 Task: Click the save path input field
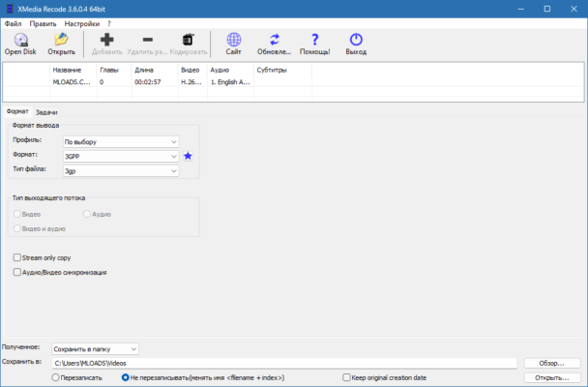[x=284, y=363]
